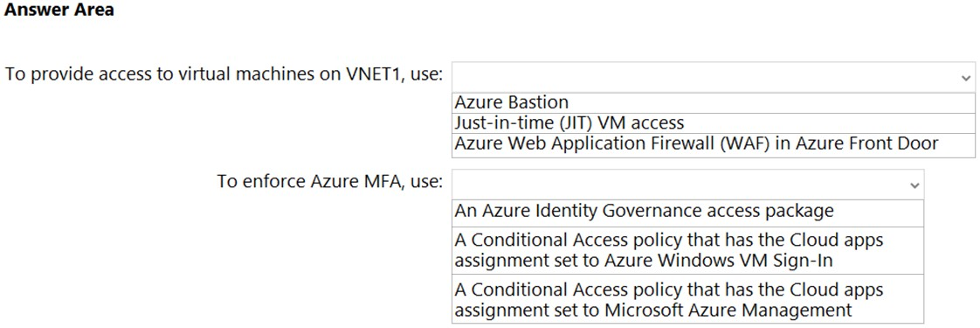Viewport: 980px width, 328px height.
Task: Expand the VNET1 access dropdown chevron
Action: click(964, 77)
